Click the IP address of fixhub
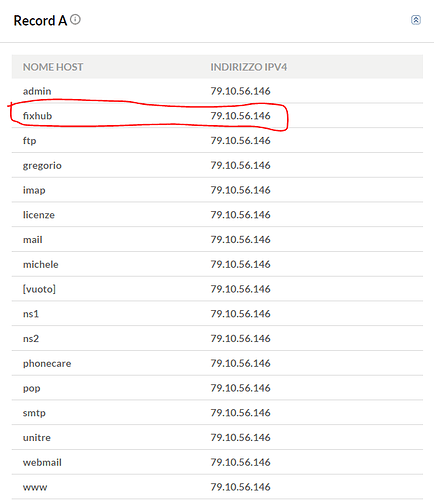 pos(240,116)
